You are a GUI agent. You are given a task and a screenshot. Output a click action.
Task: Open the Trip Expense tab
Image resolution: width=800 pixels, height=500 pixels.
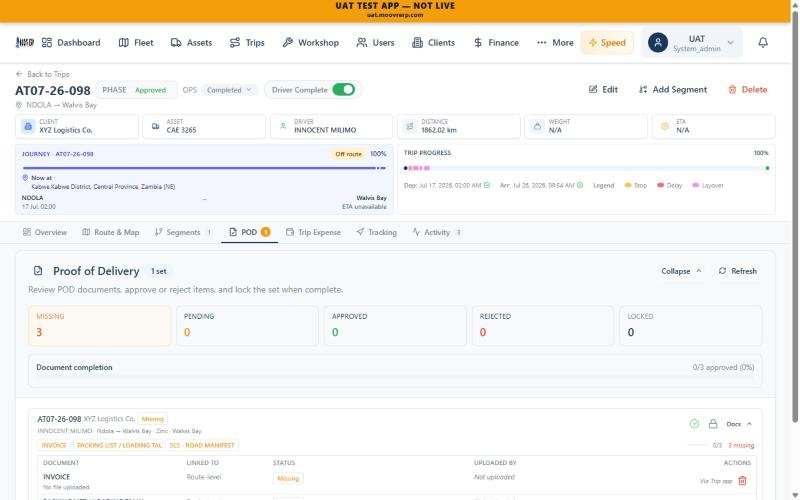click(x=313, y=232)
